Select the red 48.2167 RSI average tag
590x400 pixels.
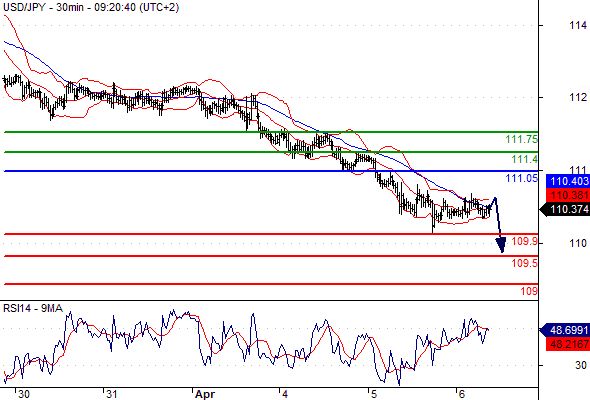tap(568, 344)
